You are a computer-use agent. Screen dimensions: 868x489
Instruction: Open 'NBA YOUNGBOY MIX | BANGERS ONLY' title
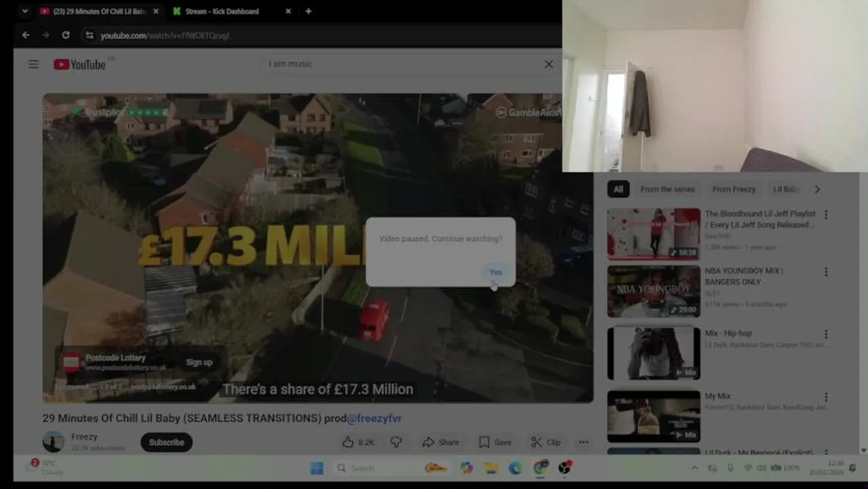(744, 276)
